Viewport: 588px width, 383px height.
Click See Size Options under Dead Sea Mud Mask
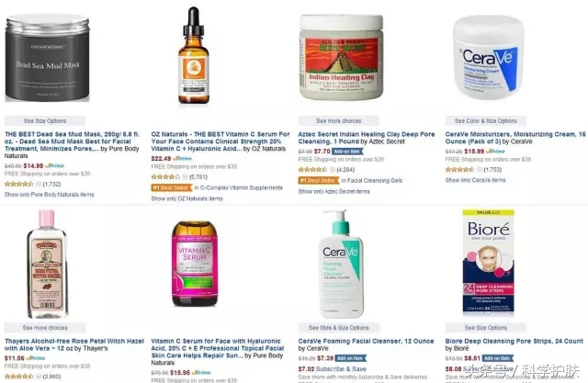(45, 121)
